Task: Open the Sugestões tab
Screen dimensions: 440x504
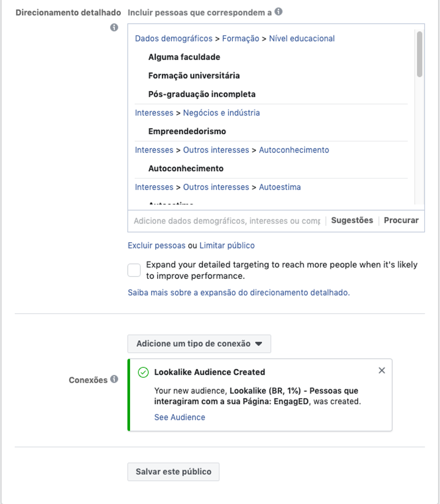Action: (352, 220)
